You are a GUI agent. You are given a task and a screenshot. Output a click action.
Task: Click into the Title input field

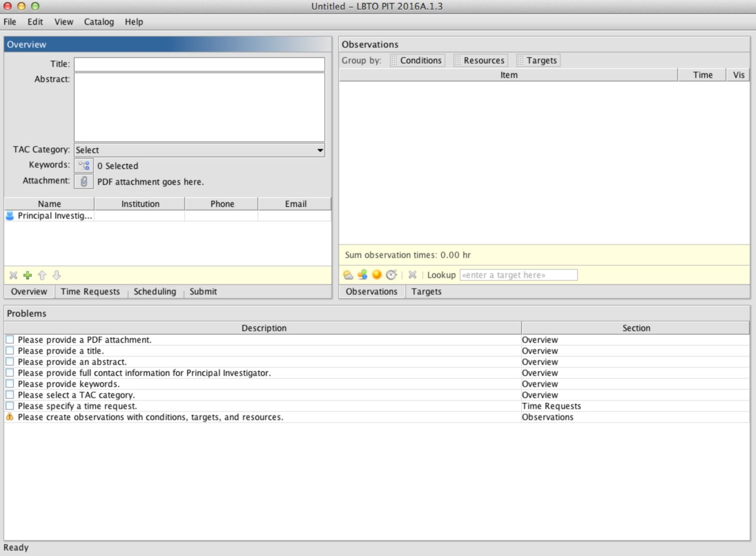199,64
